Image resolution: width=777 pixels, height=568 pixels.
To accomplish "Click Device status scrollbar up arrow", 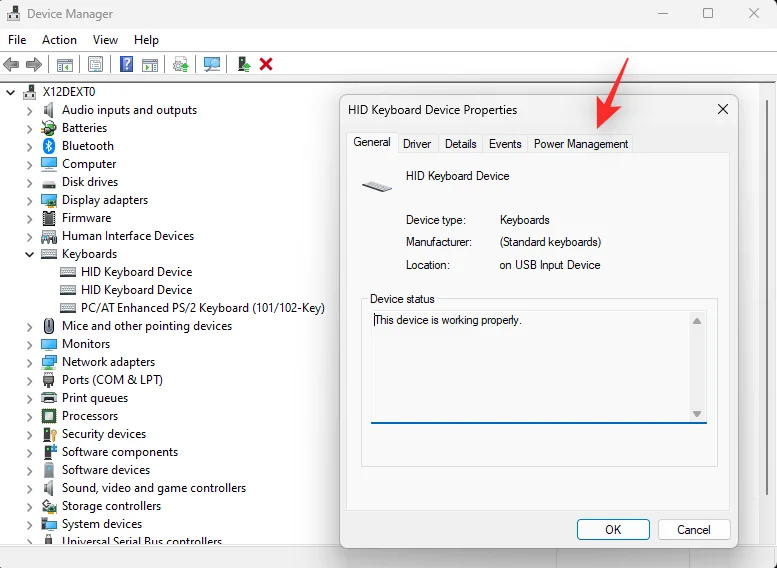I will pos(697,321).
